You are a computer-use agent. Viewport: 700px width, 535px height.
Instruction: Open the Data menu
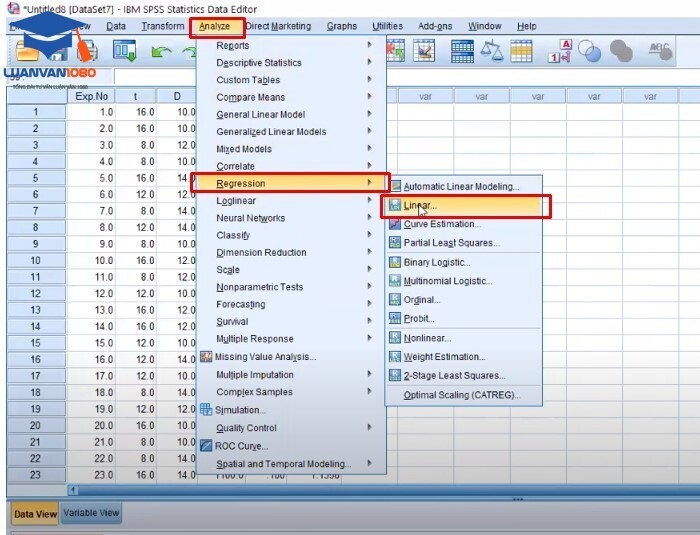coord(116,26)
